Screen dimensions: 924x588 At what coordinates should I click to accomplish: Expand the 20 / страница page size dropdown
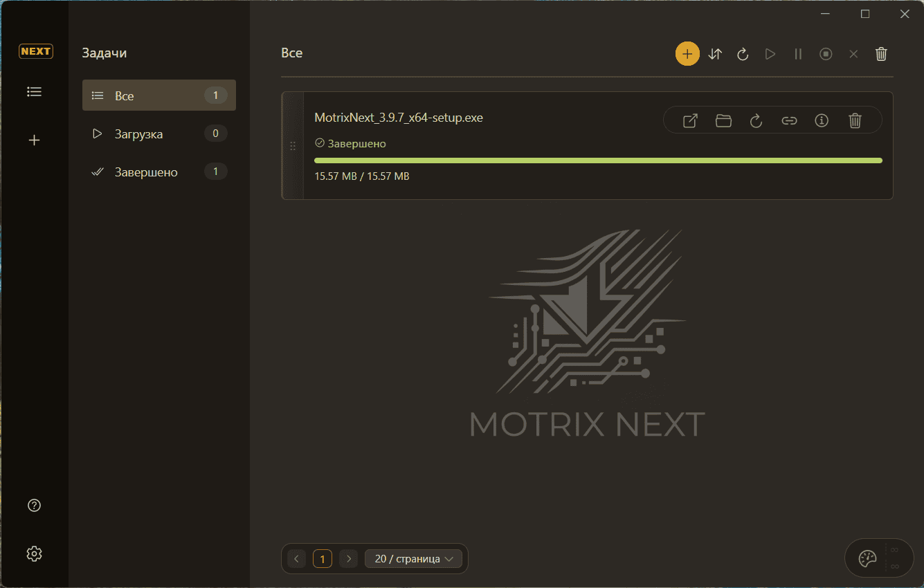point(413,558)
